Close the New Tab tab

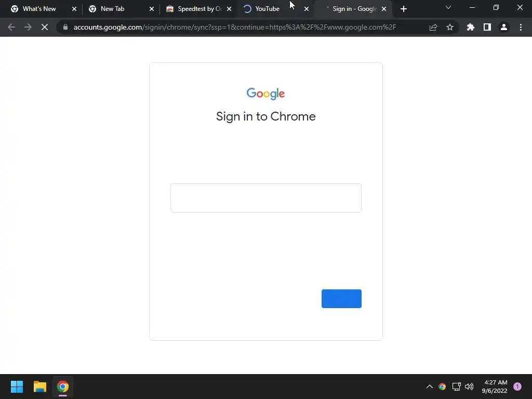coord(152,9)
